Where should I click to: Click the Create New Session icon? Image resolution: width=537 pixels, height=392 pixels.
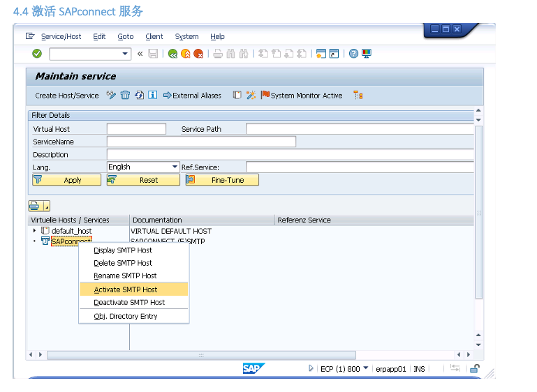click(321, 54)
